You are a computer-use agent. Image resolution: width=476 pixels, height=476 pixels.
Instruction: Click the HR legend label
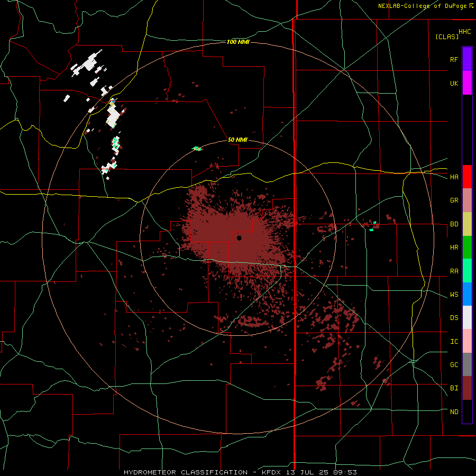click(454, 248)
